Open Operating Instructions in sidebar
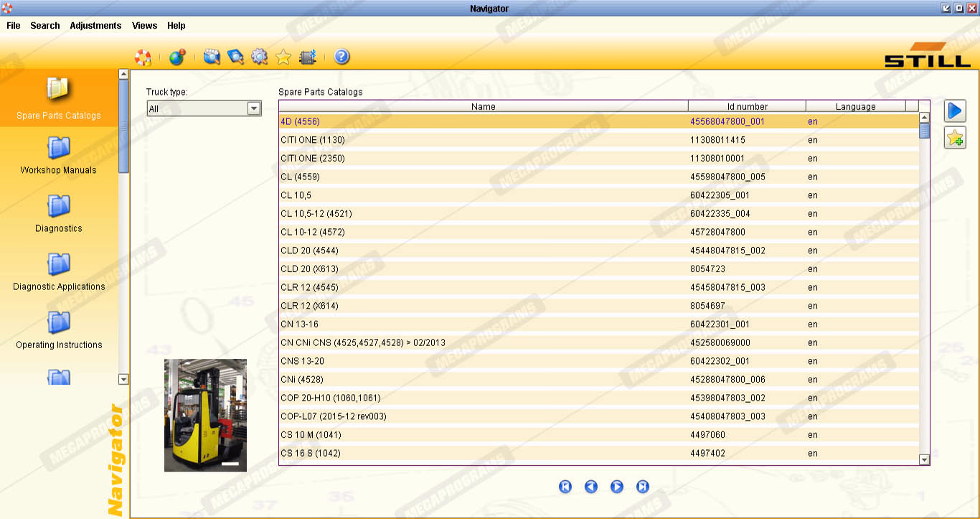The height and width of the screenshot is (519, 980). [x=59, y=330]
